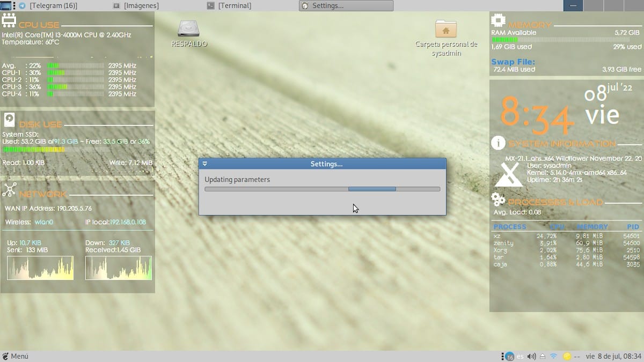644x362 pixels.
Task: Open the volume speaker icon in tray
Action: (x=531, y=357)
